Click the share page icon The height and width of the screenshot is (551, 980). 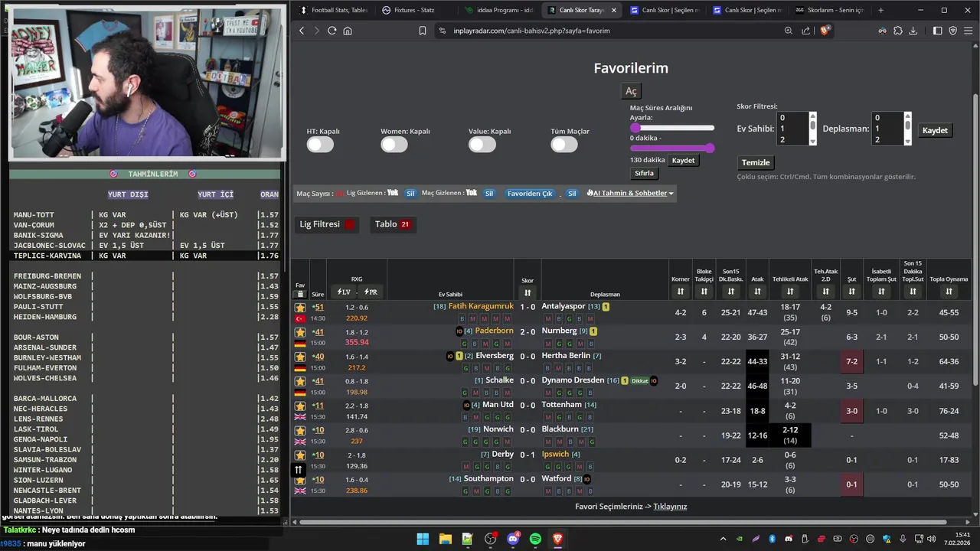coord(805,31)
